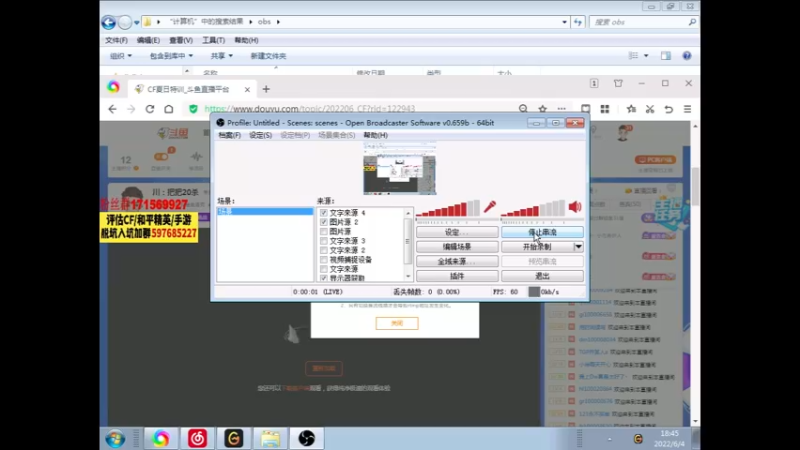Viewport: 800px width, 450px height.
Task: Refresh the Explorer address bar
Action: (x=578, y=22)
